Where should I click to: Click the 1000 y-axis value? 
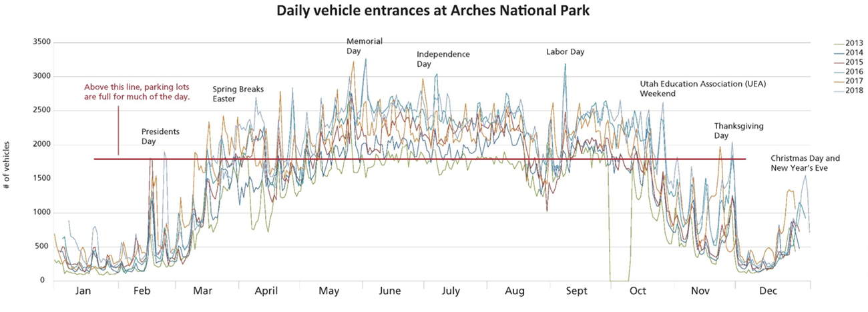click(43, 213)
